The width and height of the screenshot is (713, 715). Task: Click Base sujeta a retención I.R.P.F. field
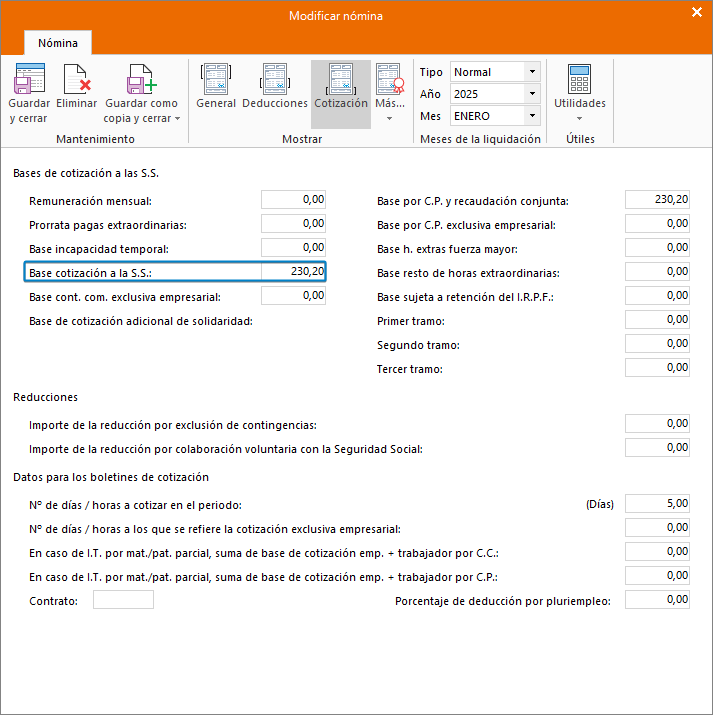(x=657, y=296)
